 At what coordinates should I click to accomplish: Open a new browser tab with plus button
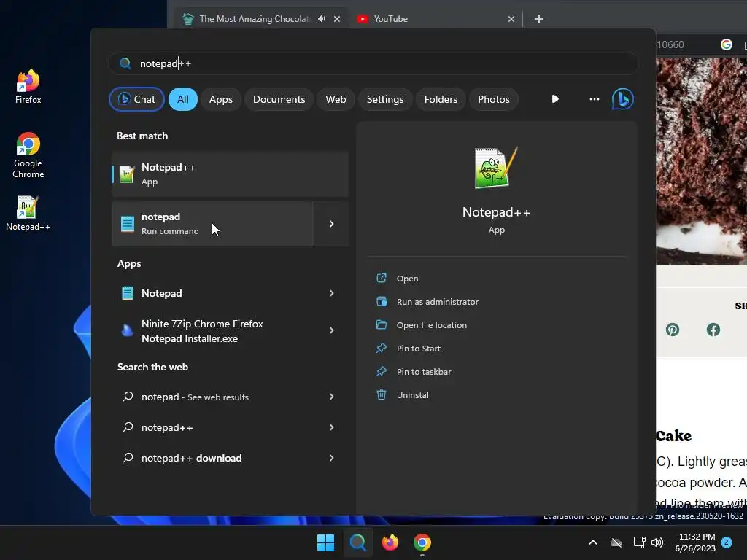(539, 19)
